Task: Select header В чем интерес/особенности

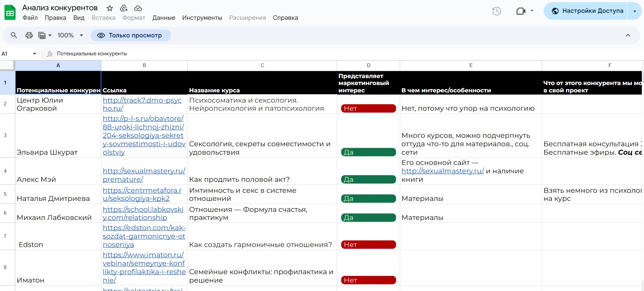Action: [x=471, y=82]
